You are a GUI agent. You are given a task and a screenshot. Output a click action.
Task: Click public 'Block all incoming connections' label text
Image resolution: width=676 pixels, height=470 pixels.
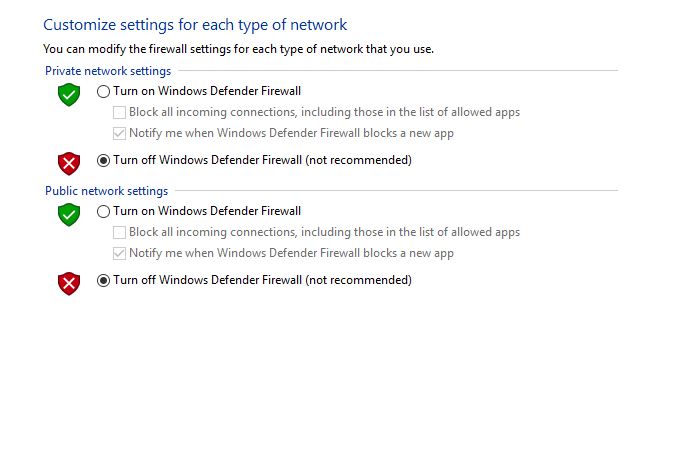tap(324, 233)
